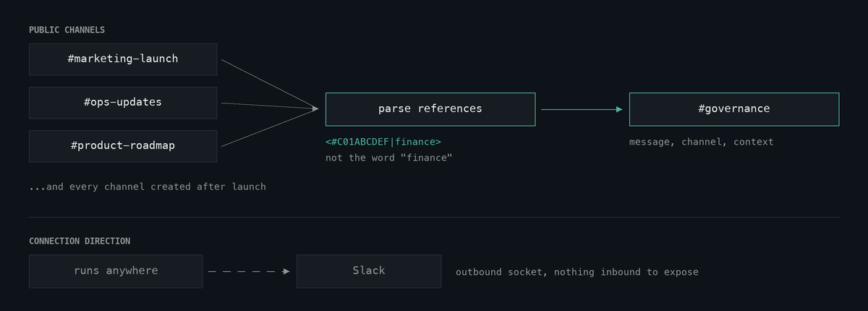Click the CONNECTION DIRECTION heading

pos(80,242)
